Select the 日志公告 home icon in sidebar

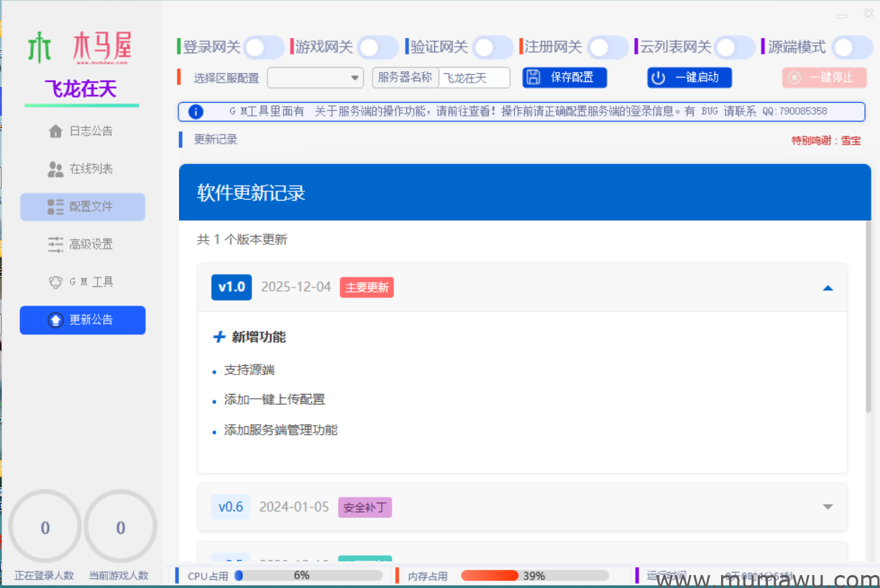tap(56, 131)
